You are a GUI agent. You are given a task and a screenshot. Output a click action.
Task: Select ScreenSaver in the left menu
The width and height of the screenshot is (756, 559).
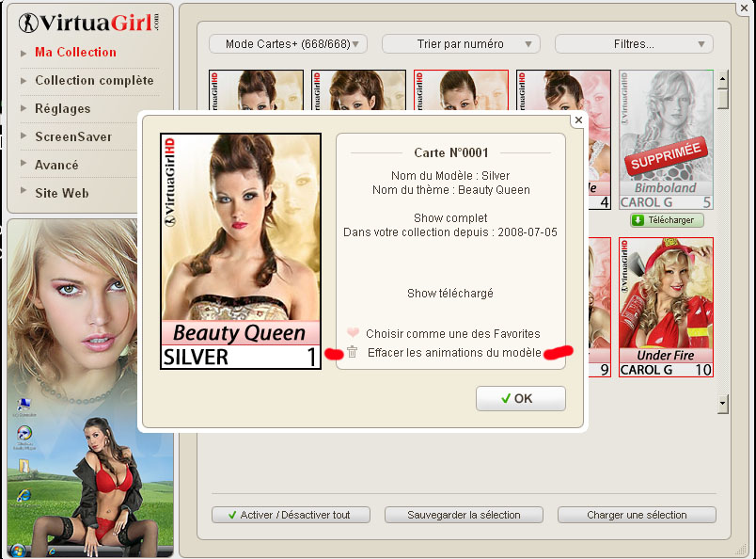pos(73,136)
